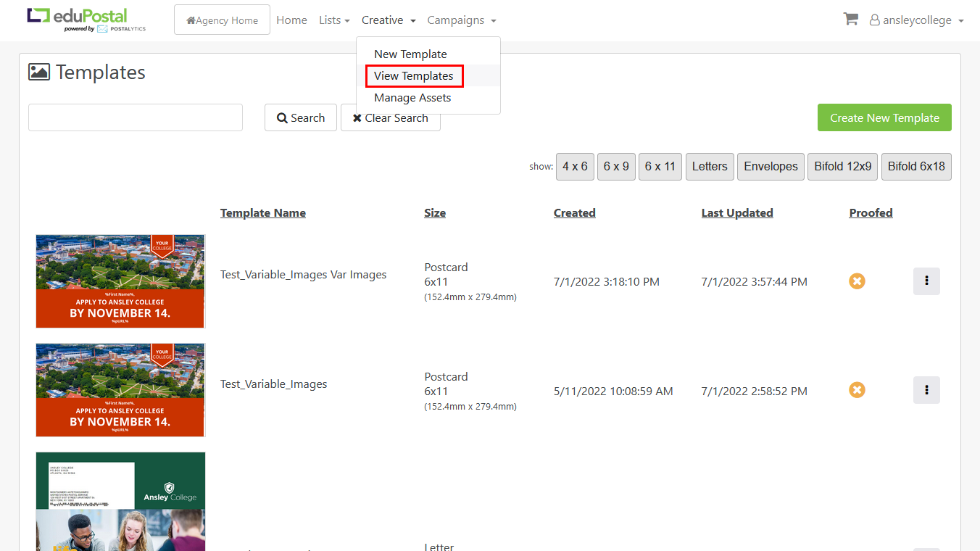
Task: Open the Test_Variable_Images template thumbnail
Action: (120, 390)
